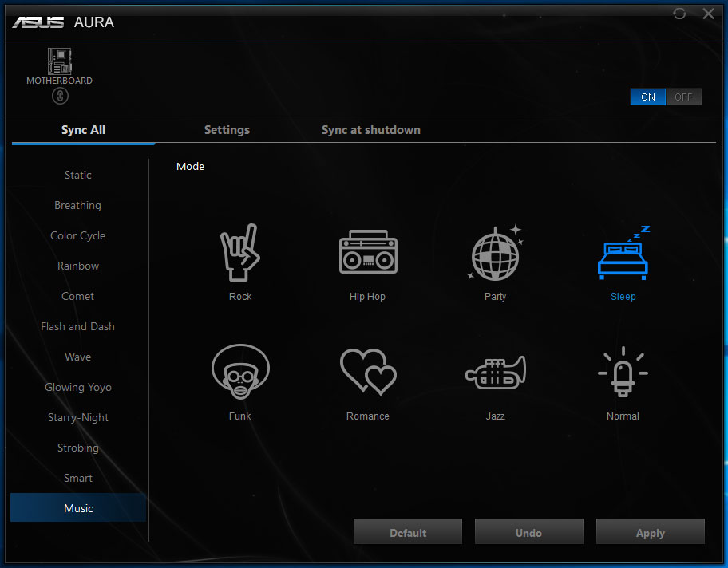Image resolution: width=728 pixels, height=568 pixels.
Task: Click the Motherboard device icon
Action: [x=59, y=61]
